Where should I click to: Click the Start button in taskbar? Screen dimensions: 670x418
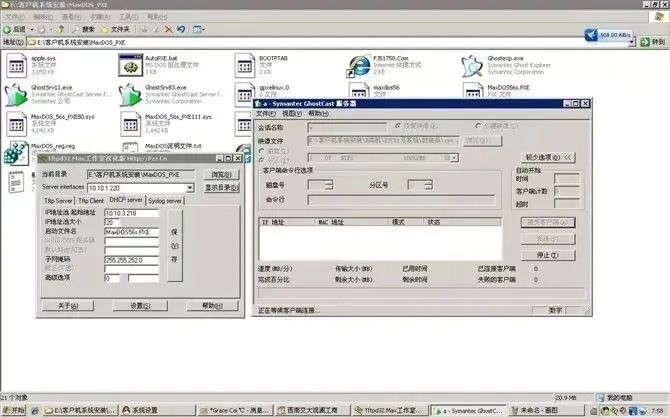pos(13,410)
